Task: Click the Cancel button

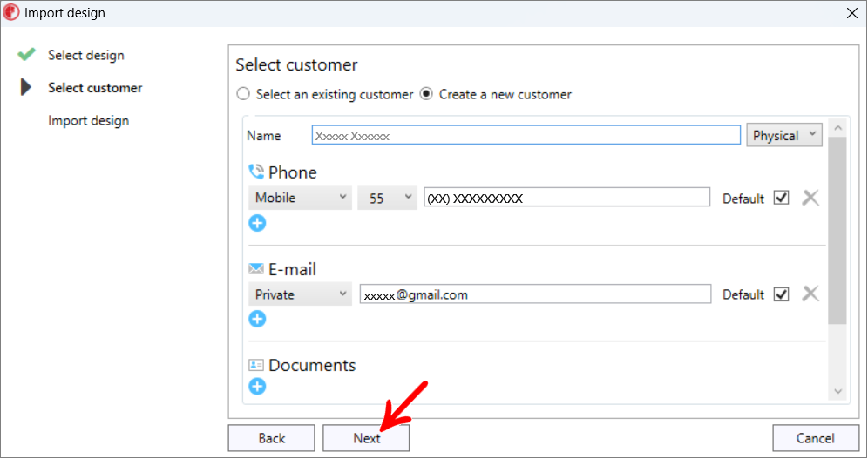Action: pyautogui.click(x=816, y=438)
